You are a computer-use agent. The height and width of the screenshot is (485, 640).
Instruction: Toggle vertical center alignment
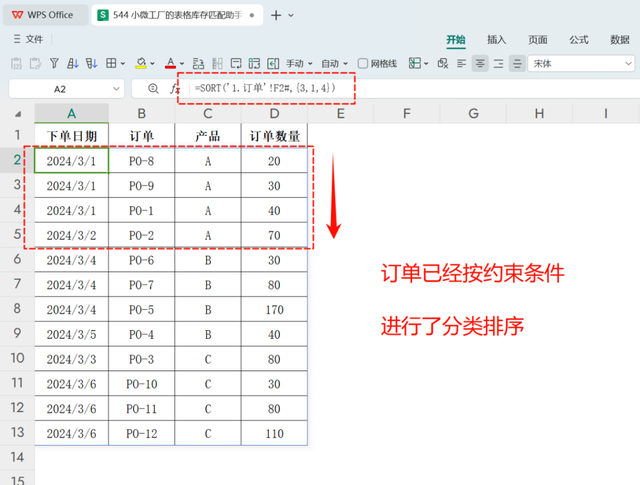517,63
